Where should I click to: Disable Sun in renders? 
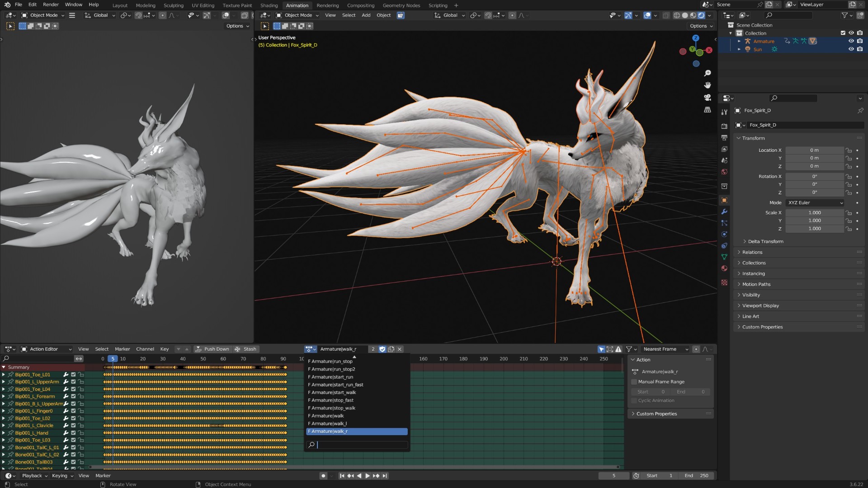pos(859,49)
